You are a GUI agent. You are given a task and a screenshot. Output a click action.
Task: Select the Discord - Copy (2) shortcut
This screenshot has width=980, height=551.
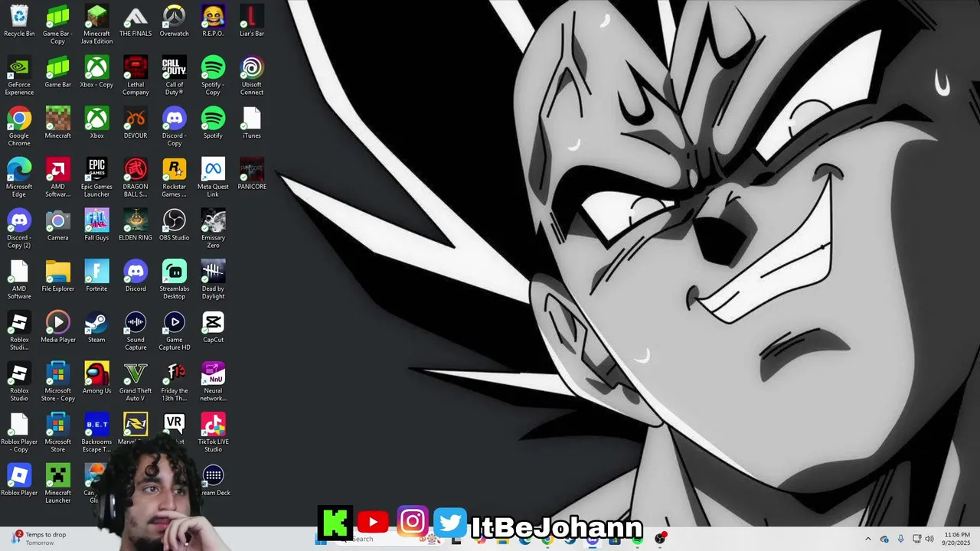(19, 228)
